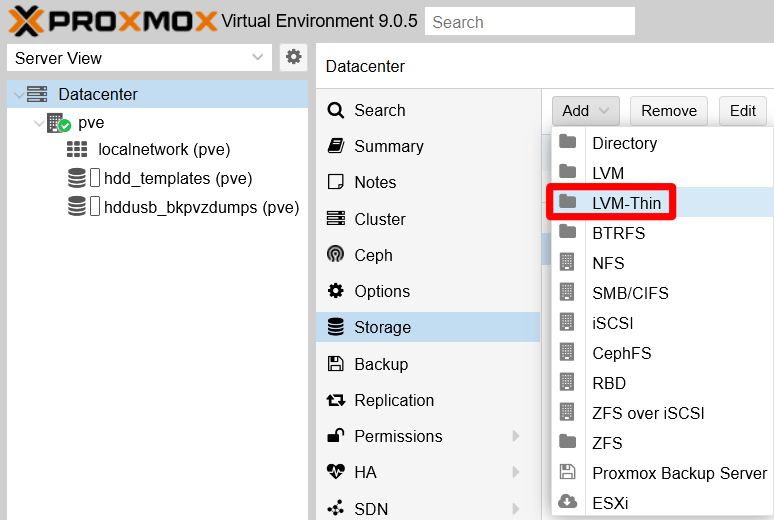
Task: Expand the SDN submenu arrow
Action: pos(516,508)
